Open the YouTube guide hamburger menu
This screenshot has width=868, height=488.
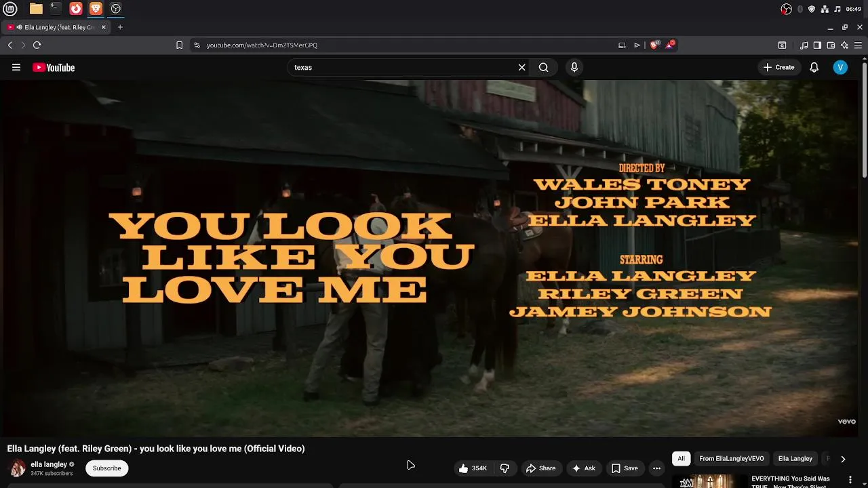[16, 67]
